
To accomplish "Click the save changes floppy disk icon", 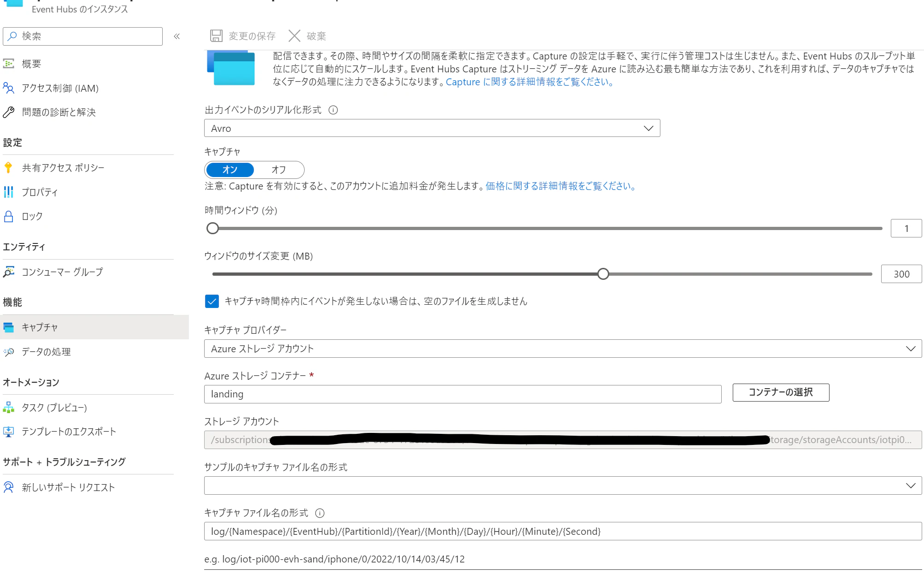I will [x=216, y=36].
